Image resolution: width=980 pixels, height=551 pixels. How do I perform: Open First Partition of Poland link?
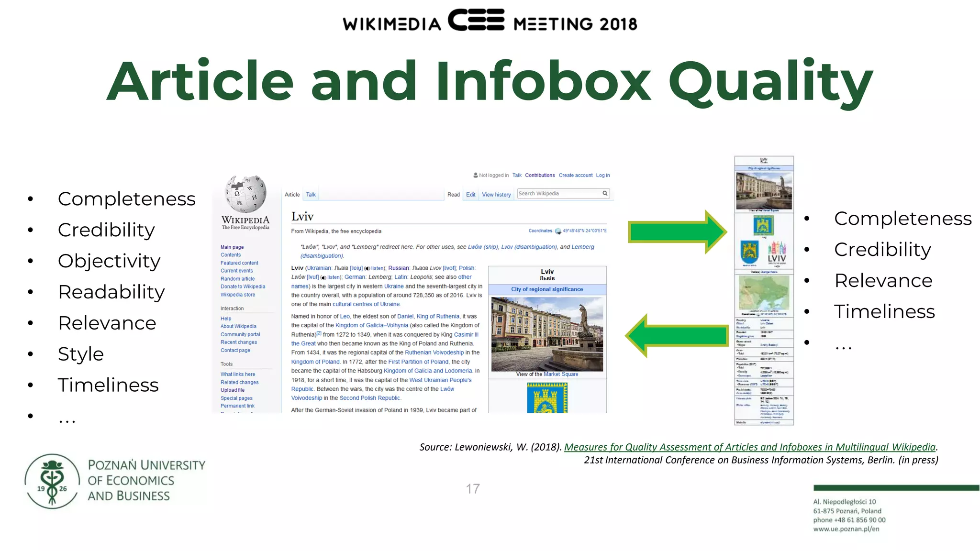[x=418, y=362]
